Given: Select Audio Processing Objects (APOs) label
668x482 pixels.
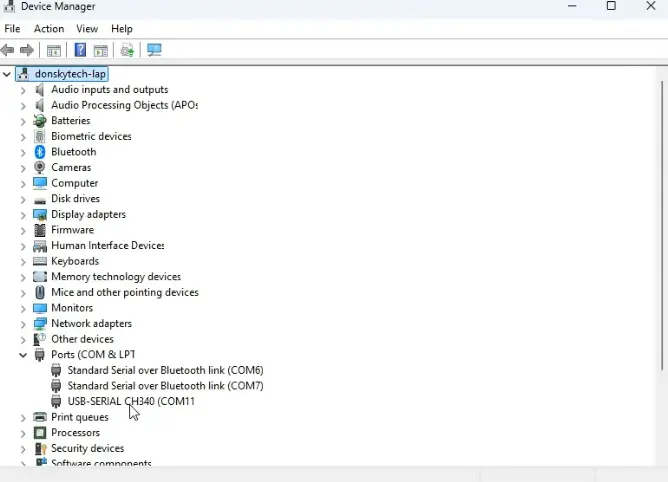Looking at the screenshot, I should (x=124, y=105).
